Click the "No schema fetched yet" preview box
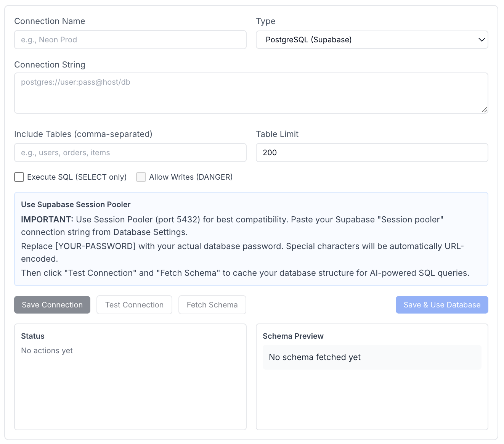 (x=372, y=357)
